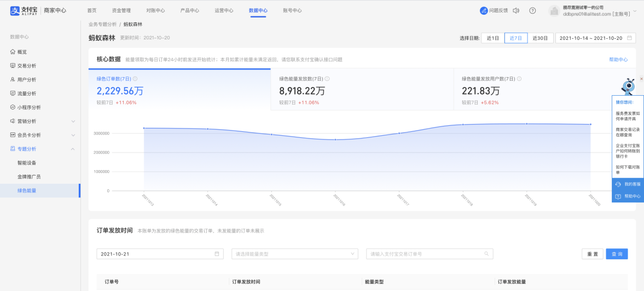644x291 pixels.
Task: Click the 小程序分析 icon
Action: click(13, 107)
